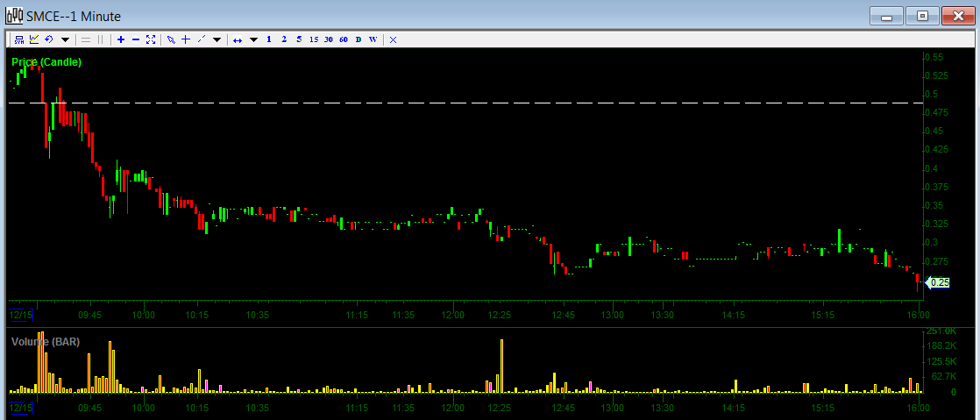
Task: Click the fit-to-screen expand icon
Action: tap(151, 39)
